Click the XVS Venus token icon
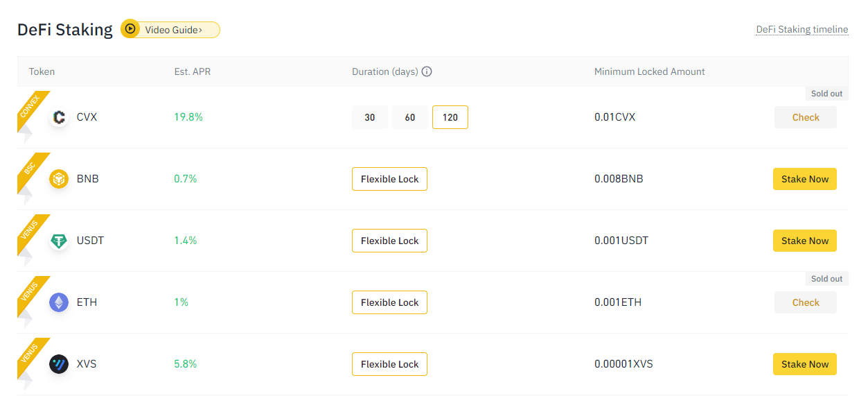The image size is (868, 396). [59, 364]
